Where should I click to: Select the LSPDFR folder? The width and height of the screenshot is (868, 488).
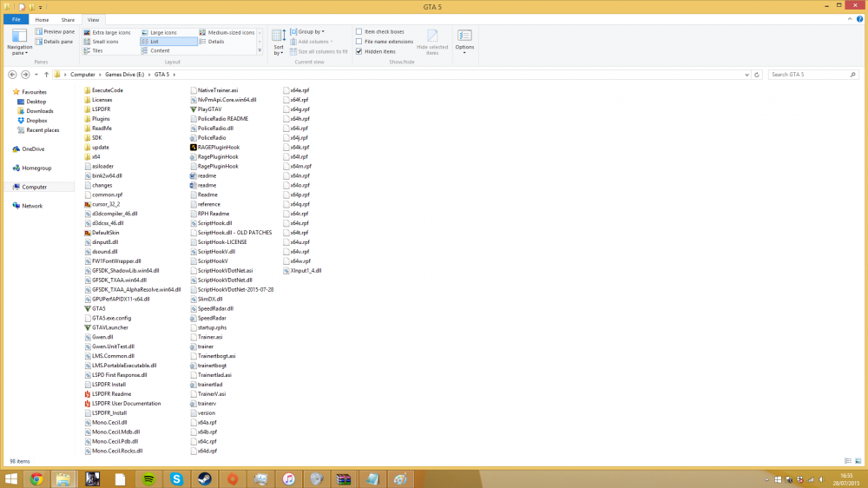pos(101,109)
